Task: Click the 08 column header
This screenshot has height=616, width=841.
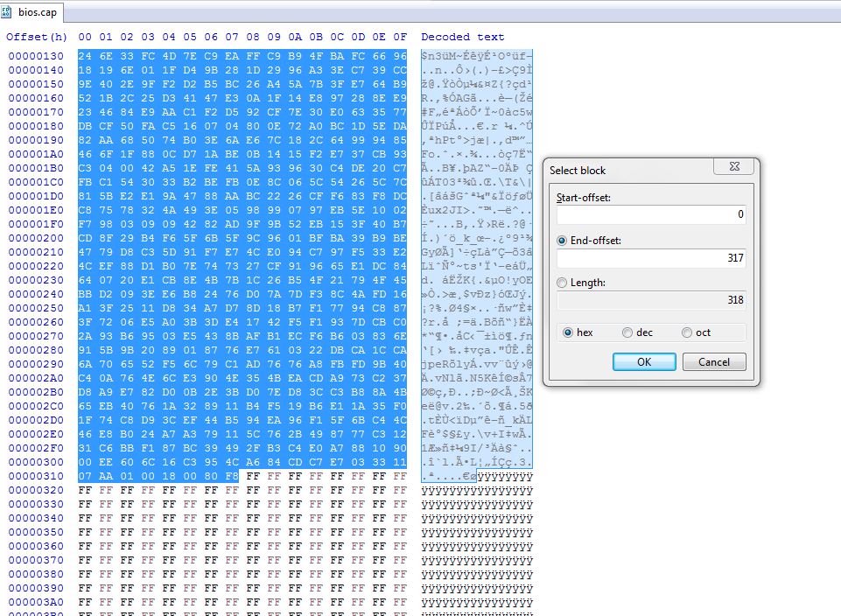Action: coord(253,37)
